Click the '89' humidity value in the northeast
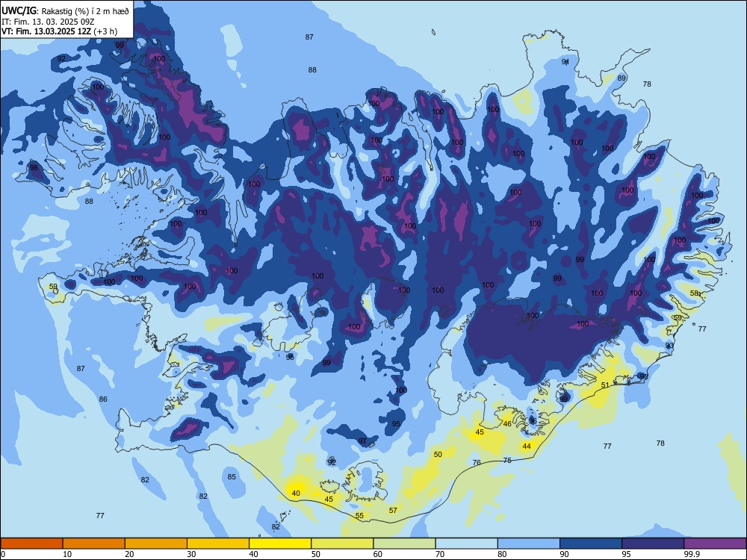The height and width of the screenshot is (560, 747). 622,78
